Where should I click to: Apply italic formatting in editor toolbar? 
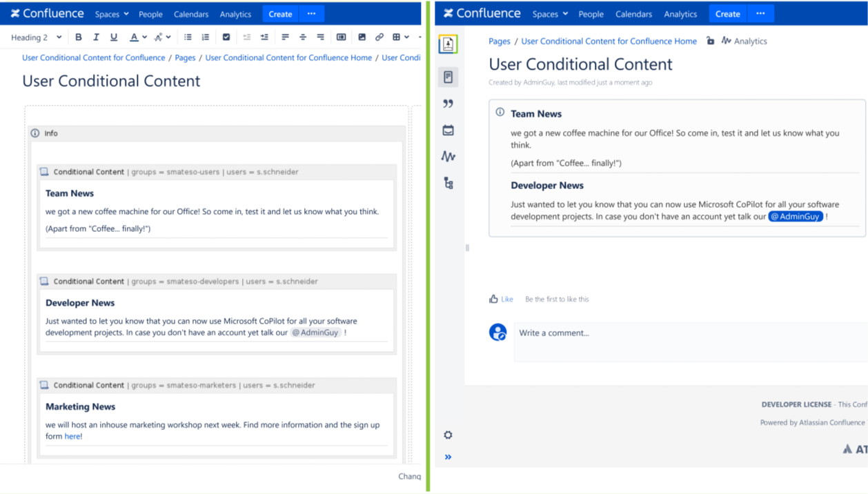click(x=96, y=37)
